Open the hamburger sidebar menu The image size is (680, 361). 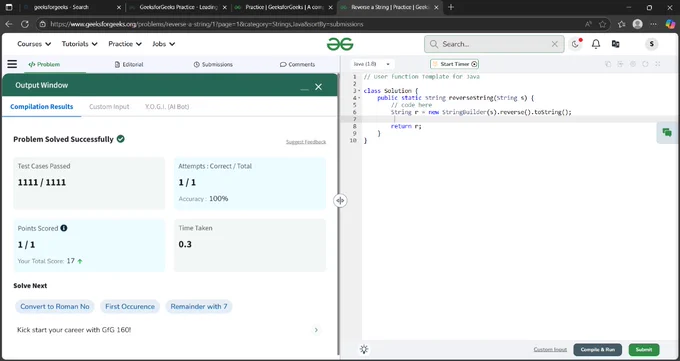[x=12, y=64]
